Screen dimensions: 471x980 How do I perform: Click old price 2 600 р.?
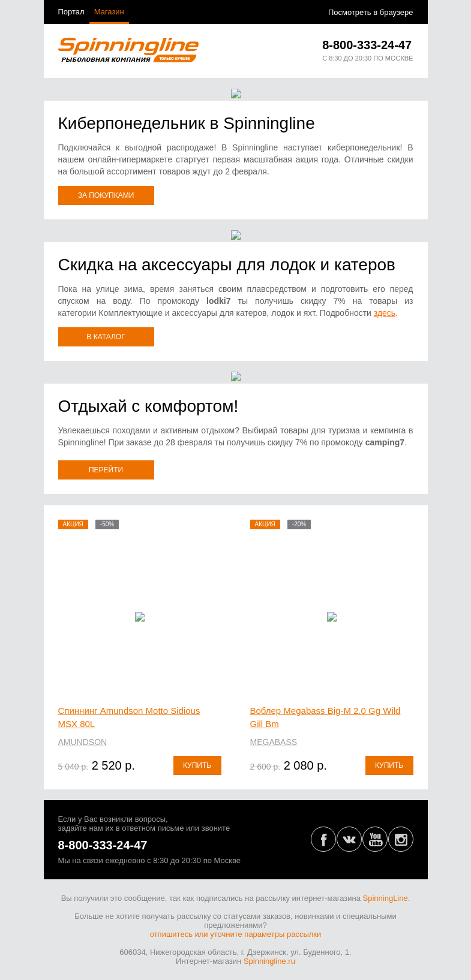click(265, 767)
